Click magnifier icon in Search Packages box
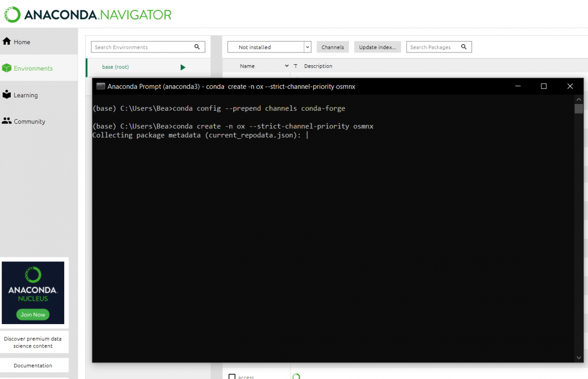Image resolution: width=588 pixels, height=379 pixels. coord(463,47)
